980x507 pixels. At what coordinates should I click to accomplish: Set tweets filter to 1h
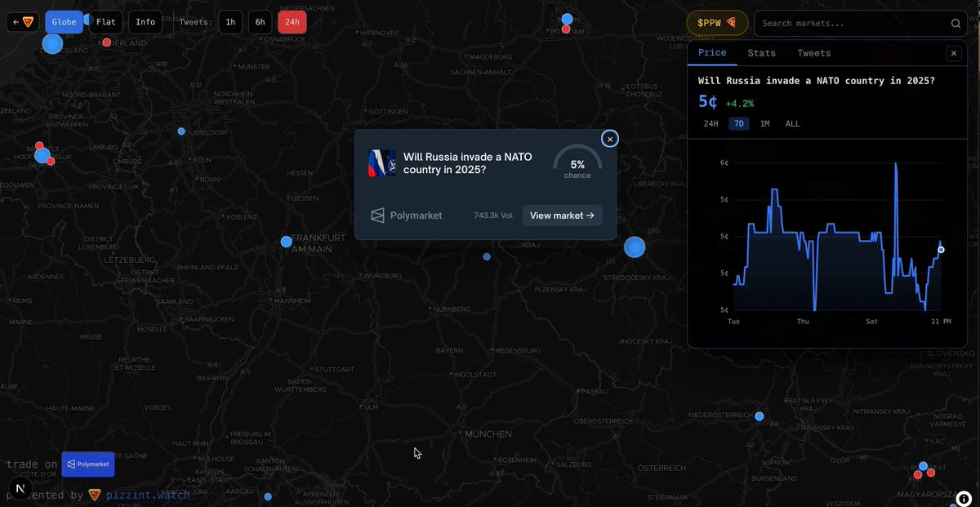[x=230, y=22]
